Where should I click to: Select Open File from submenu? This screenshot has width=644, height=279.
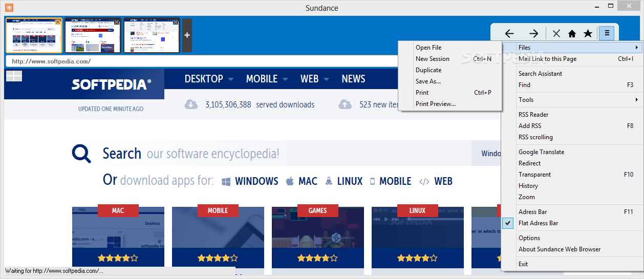click(449, 48)
